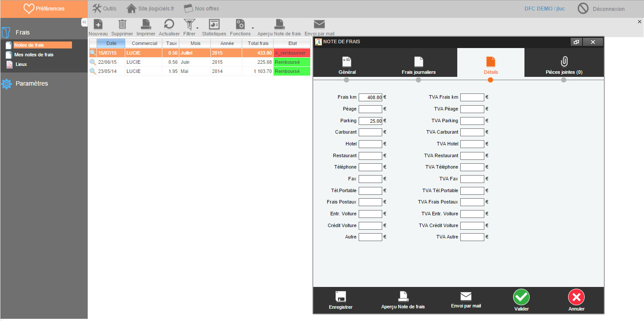Viewport: 644px width, 321px height.
Task: Click magnifier icon for 22/06/15 row
Action: [x=92, y=62]
